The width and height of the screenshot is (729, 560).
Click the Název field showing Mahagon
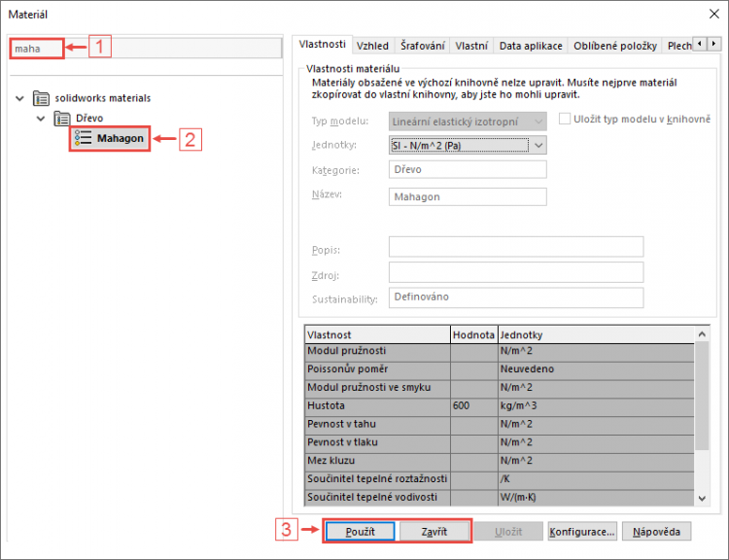coord(468,196)
